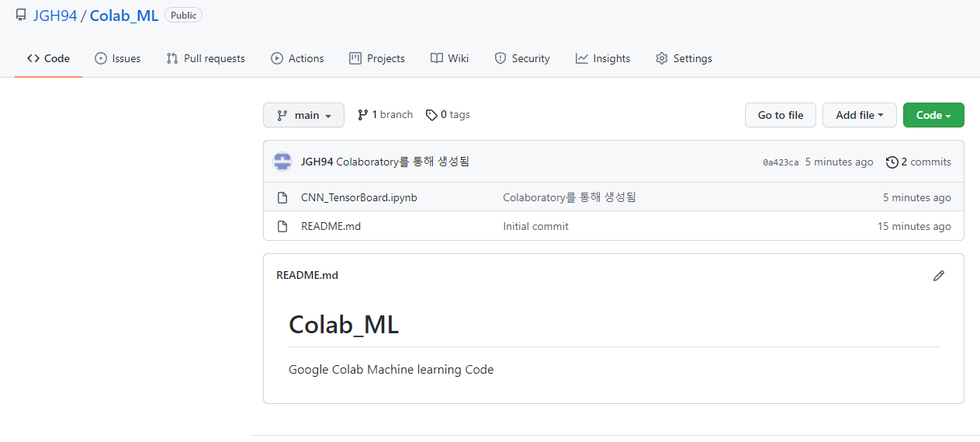Click the Google Colab Machine learning Code text
The width and height of the screenshot is (980, 442).
[x=391, y=369]
